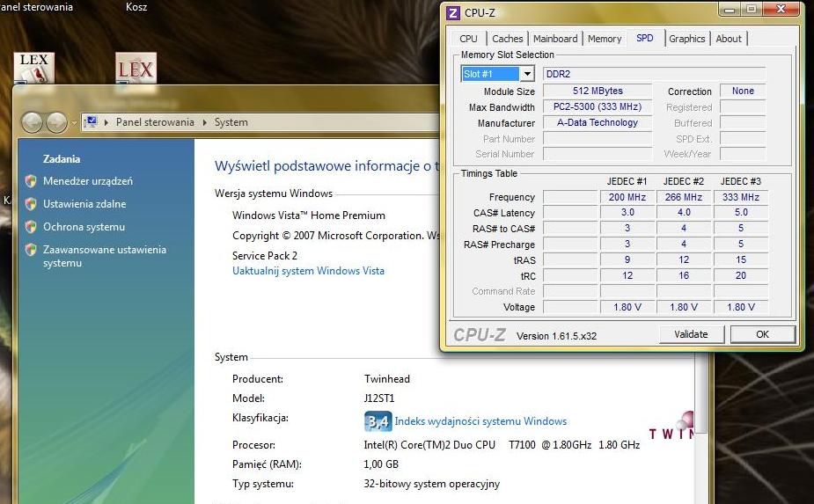Click the shield icon beside Ochrona systemu
The image size is (814, 504).
(31, 227)
